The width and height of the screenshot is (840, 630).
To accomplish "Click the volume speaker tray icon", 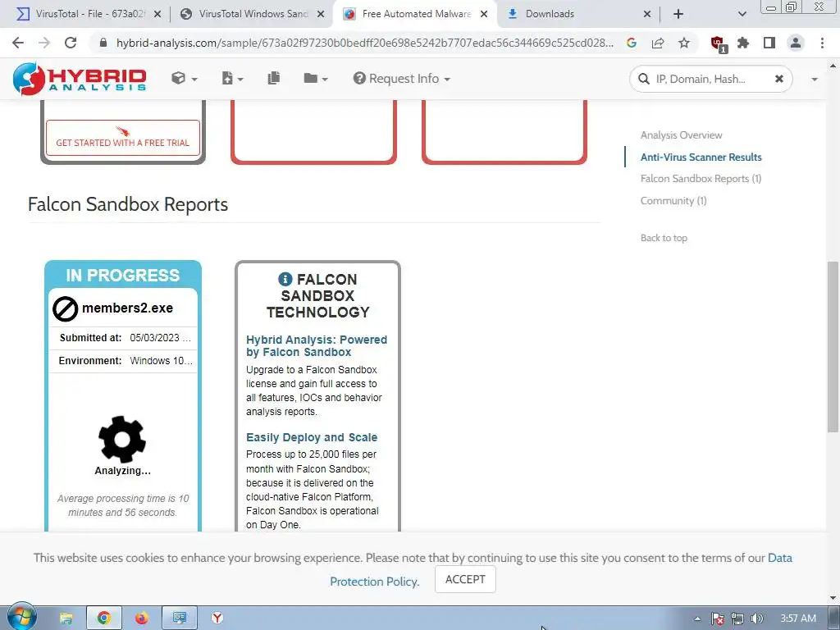I will pos(757,619).
